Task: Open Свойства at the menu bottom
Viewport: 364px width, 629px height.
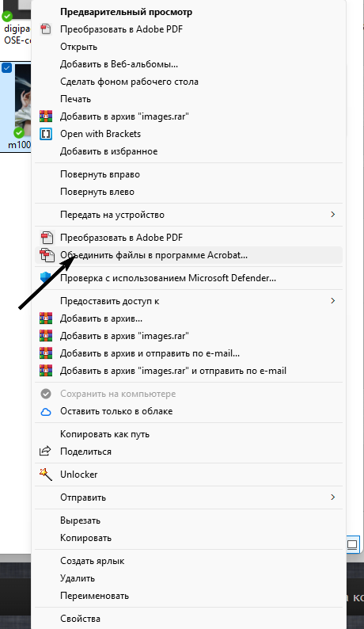Action: click(189, 619)
